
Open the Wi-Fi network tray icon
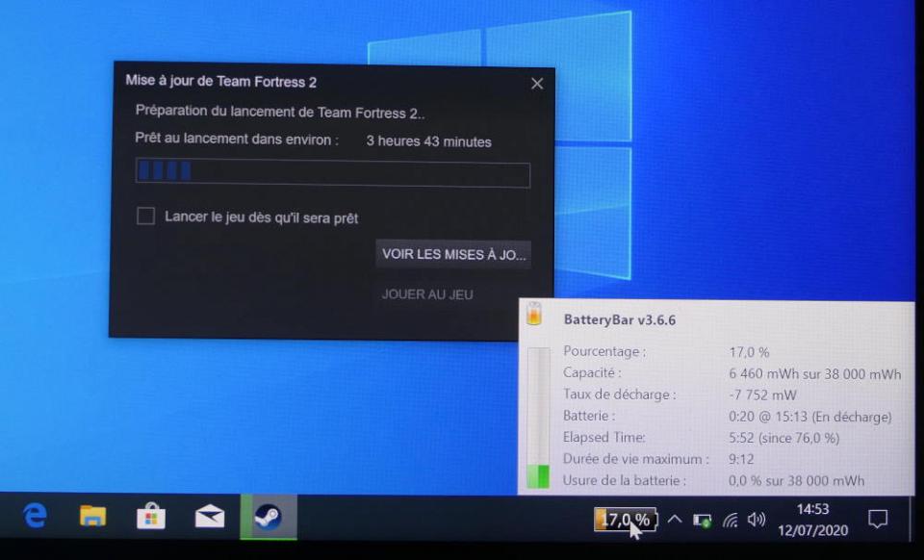(731, 520)
